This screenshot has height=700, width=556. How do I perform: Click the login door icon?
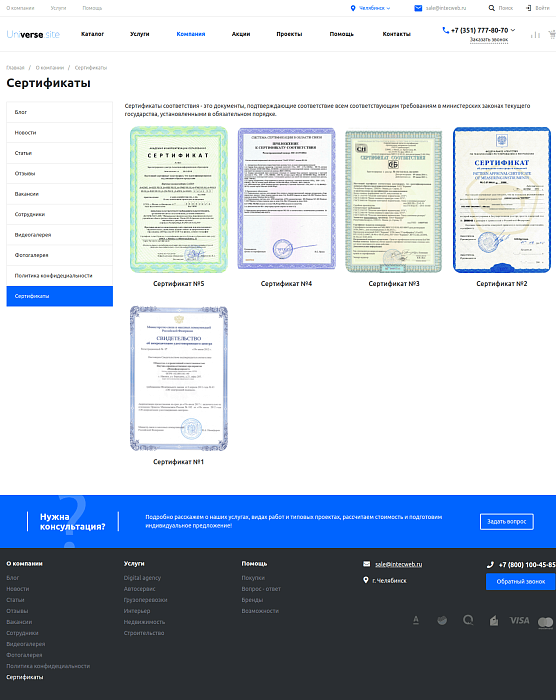(x=529, y=8)
